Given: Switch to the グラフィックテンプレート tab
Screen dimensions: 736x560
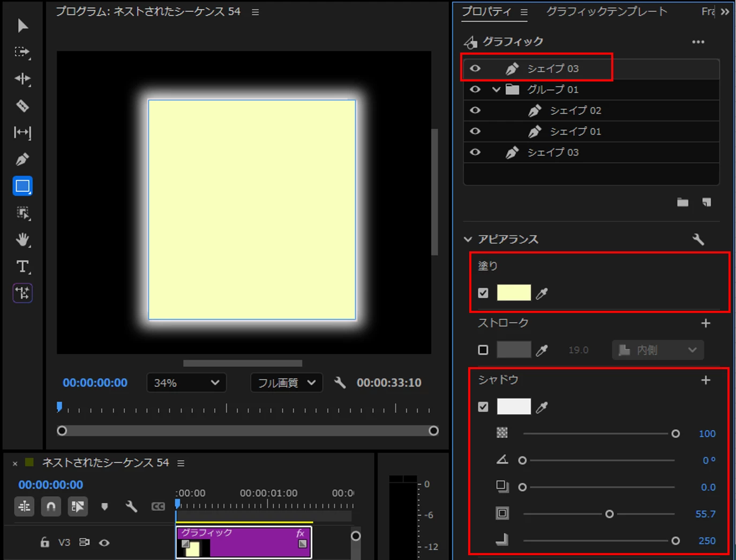Looking at the screenshot, I should [x=607, y=11].
